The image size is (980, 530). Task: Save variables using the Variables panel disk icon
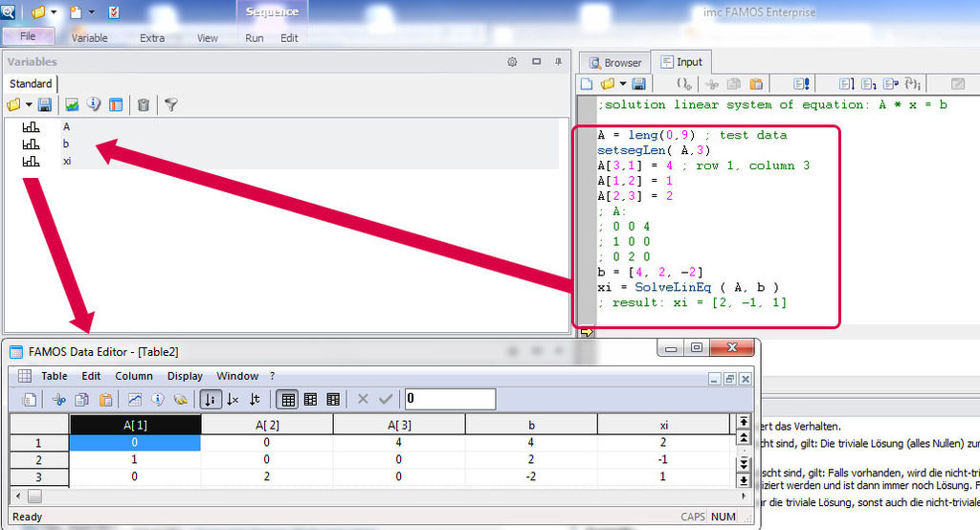(x=44, y=104)
